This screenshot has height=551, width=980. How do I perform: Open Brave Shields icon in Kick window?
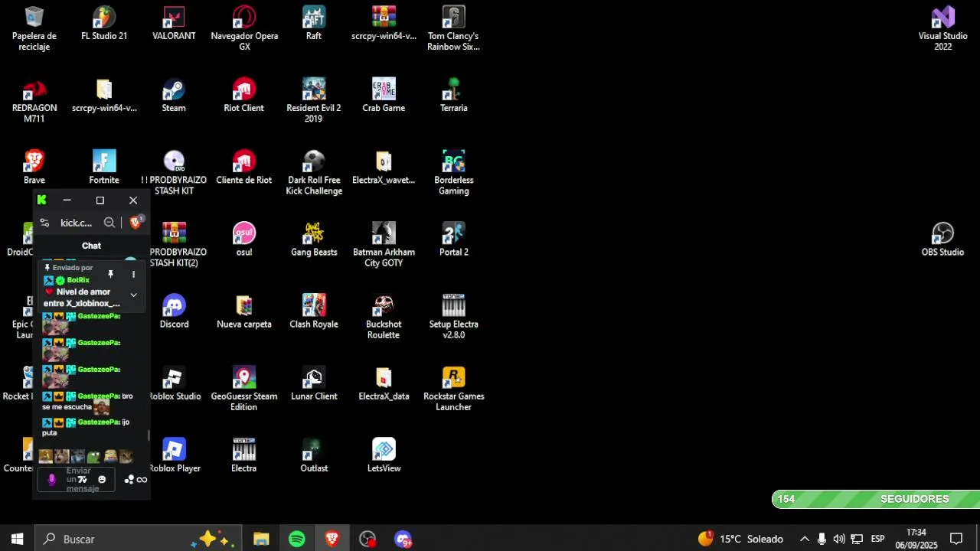coord(136,222)
